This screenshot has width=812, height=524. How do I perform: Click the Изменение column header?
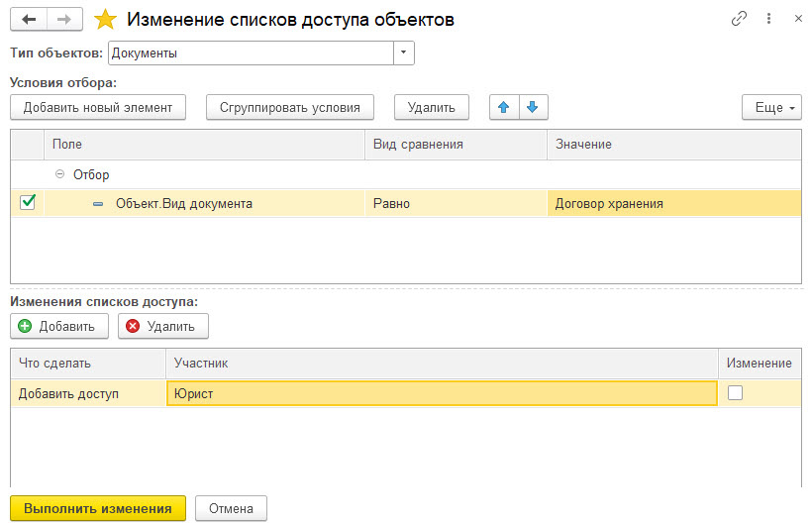point(760,364)
